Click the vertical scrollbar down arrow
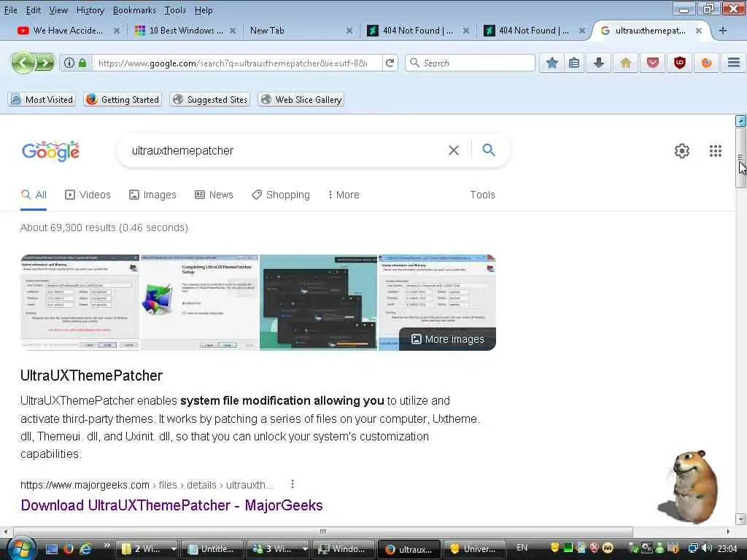This screenshot has width=747, height=560. click(740, 519)
